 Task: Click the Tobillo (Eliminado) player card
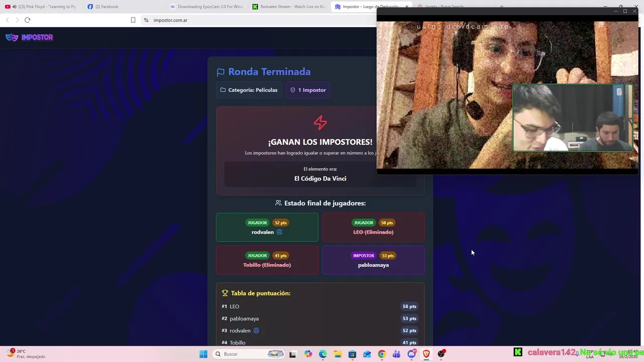point(267,260)
